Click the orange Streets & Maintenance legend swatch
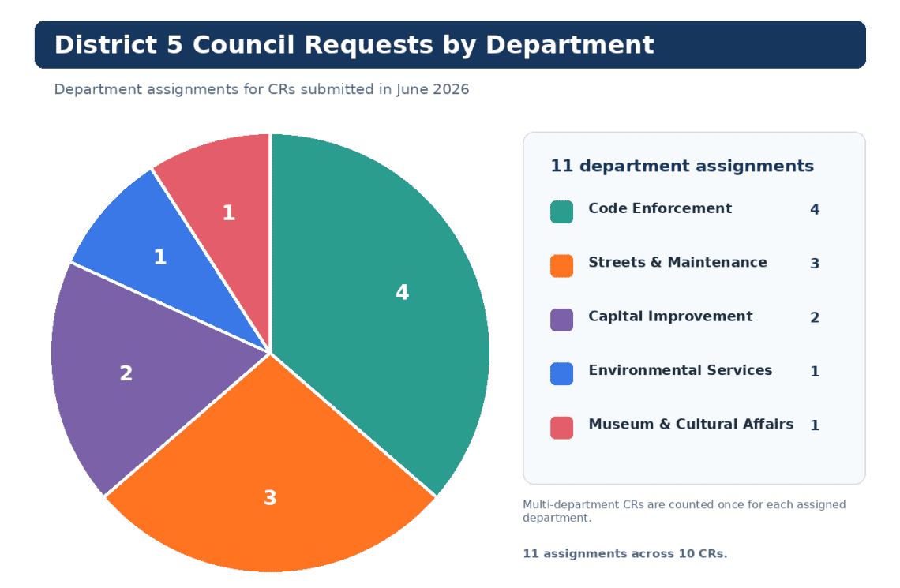900x588 pixels. point(561,266)
